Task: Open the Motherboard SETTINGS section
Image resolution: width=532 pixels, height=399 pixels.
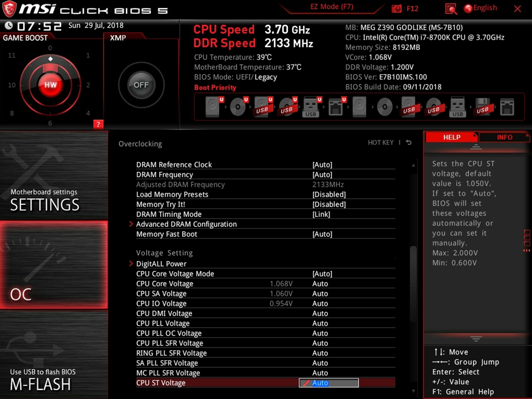Action: click(54, 176)
